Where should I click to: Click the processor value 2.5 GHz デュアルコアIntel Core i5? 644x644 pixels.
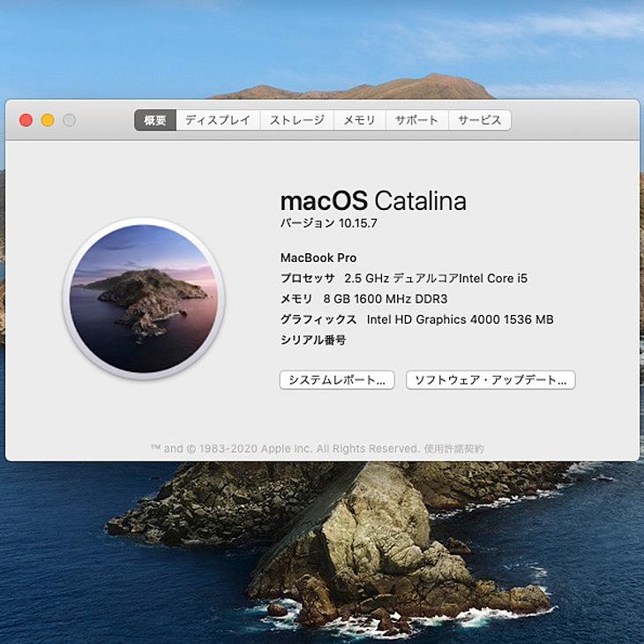point(436,279)
